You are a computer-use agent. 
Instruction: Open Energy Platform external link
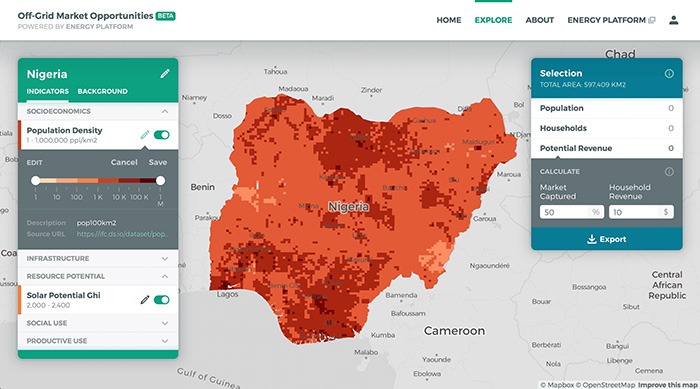[x=611, y=20]
